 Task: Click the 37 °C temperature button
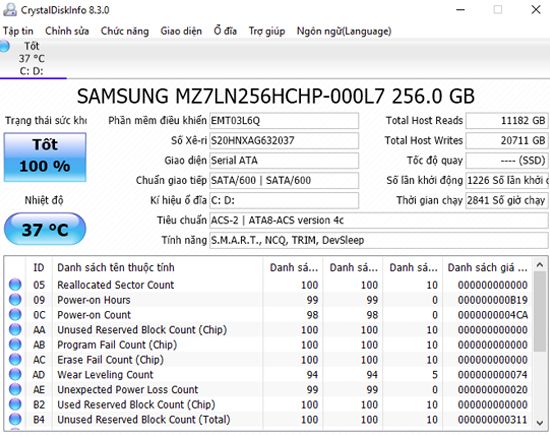45,229
